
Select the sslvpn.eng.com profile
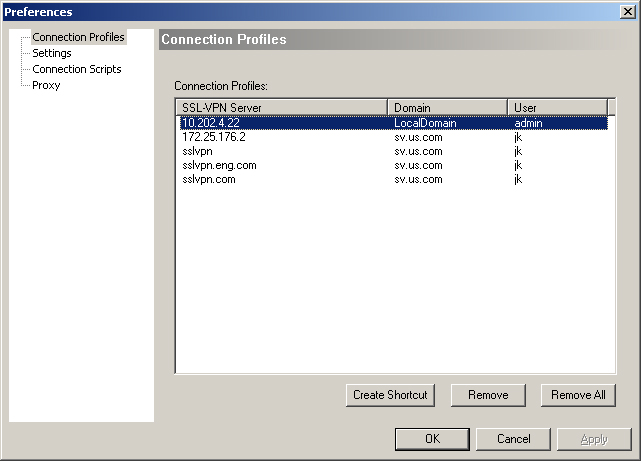[x=219, y=165]
